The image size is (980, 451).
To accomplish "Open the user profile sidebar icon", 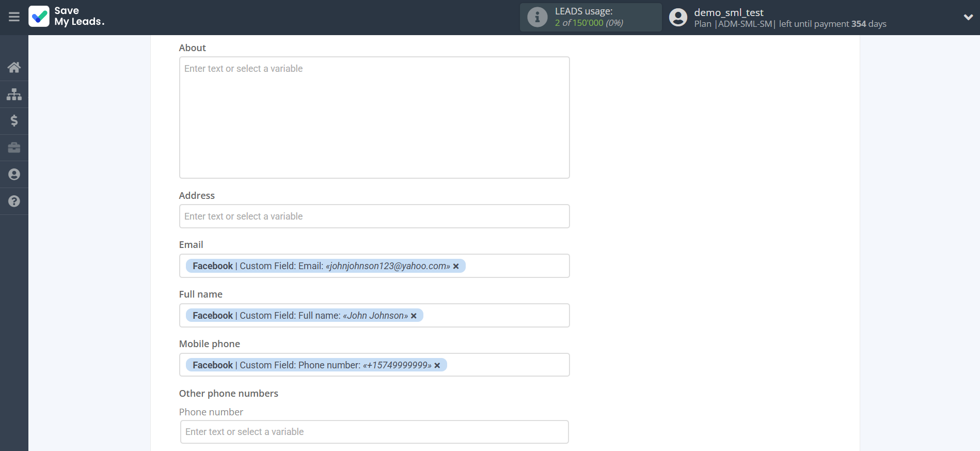I will pos(14,175).
